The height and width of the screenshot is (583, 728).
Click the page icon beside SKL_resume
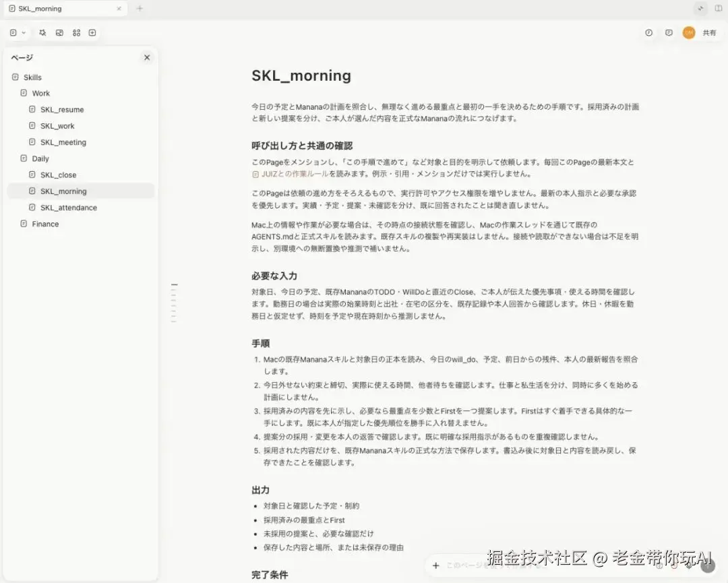point(32,110)
